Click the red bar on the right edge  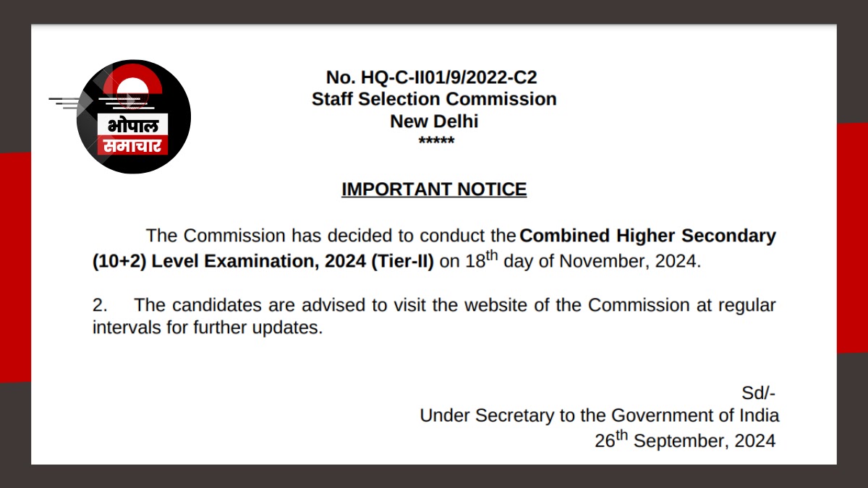click(x=852, y=238)
